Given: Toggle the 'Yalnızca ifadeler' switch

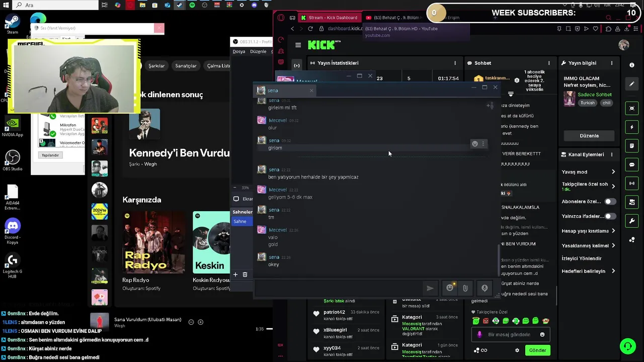Looking at the screenshot, I should pyautogui.click(x=610, y=216).
